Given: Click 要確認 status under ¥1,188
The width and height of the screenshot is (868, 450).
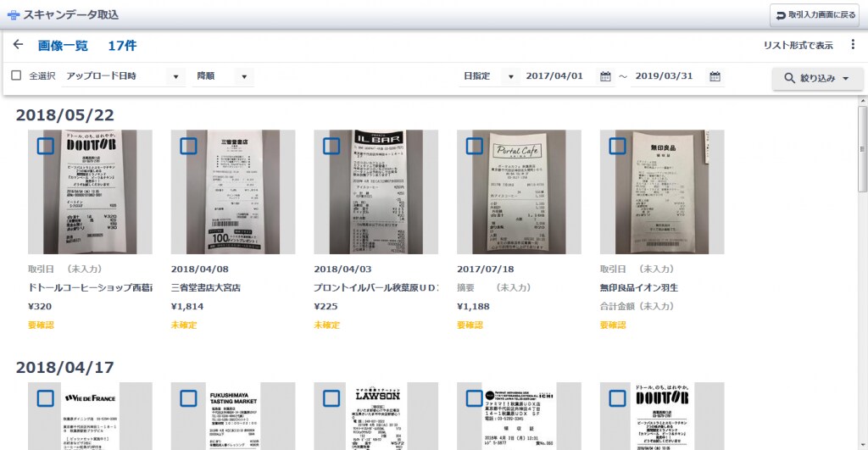Looking at the screenshot, I should click(470, 325).
